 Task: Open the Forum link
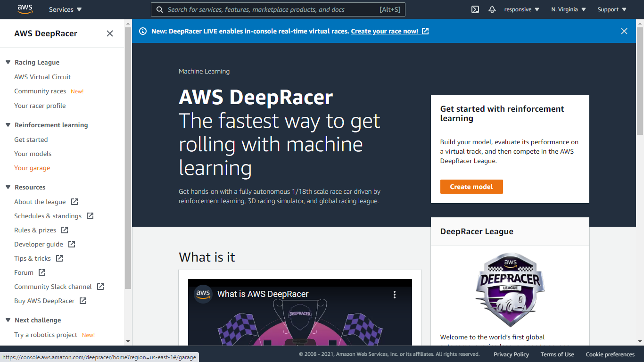pos(24,272)
